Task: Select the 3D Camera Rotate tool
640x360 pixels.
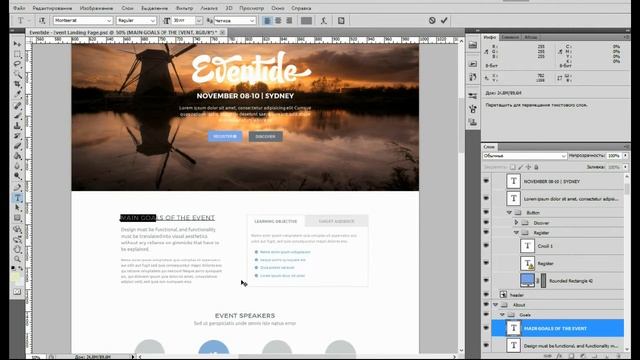Action: pos(17,240)
